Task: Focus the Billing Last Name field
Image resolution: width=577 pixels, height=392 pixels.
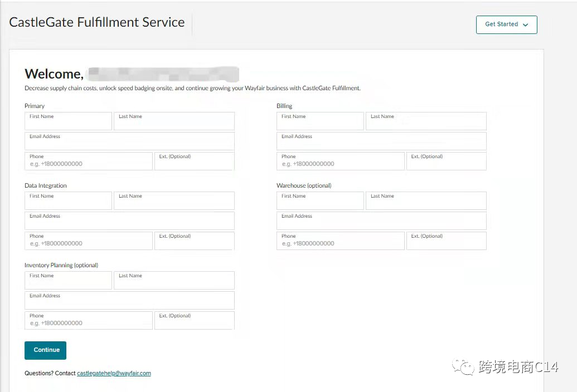Action: click(426, 121)
